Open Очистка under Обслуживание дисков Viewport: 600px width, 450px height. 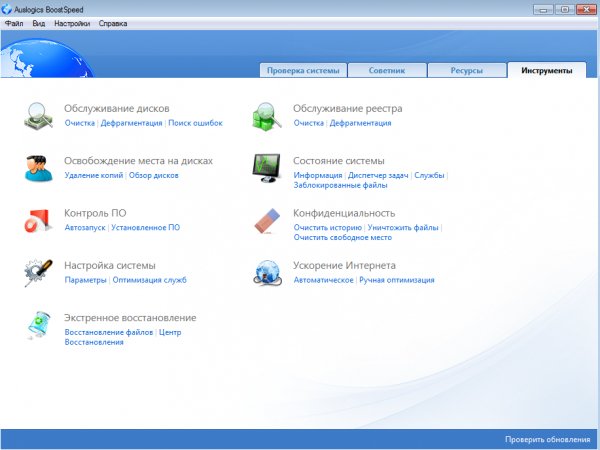tap(80, 123)
